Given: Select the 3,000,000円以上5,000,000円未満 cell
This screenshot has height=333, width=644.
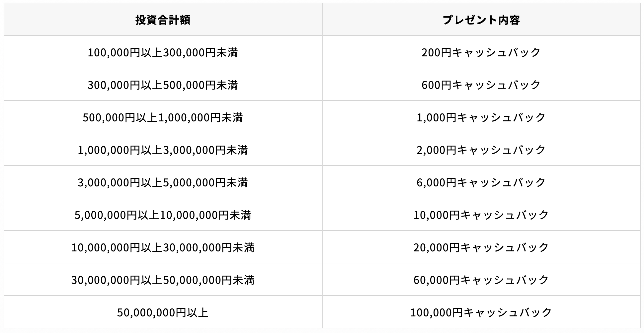Looking at the screenshot, I should pyautogui.click(x=163, y=182).
